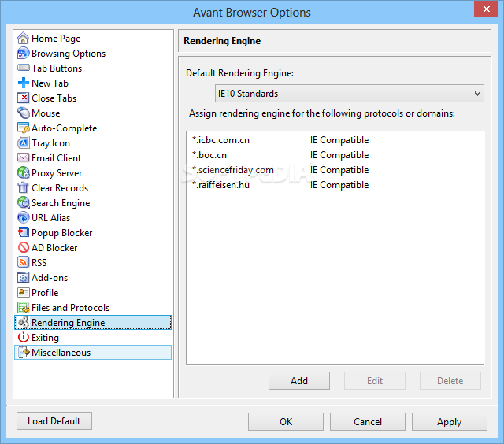Select Browsing Options in the sidebar
Image resolution: width=504 pixels, height=444 pixels.
coord(69,54)
